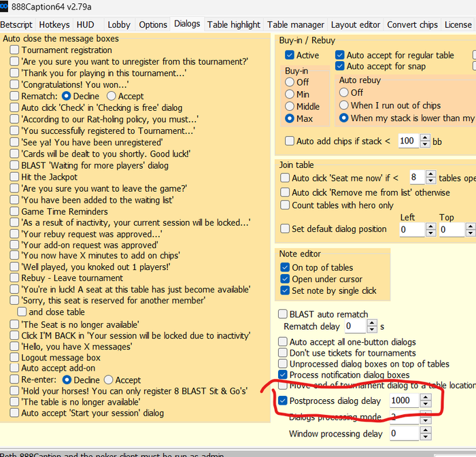Open the Layout editor tab

[356, 24]
